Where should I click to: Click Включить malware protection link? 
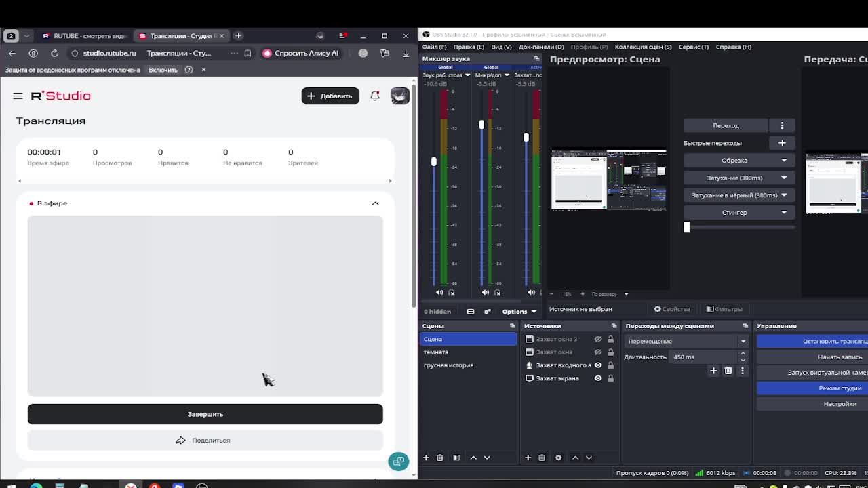(163, 70)
